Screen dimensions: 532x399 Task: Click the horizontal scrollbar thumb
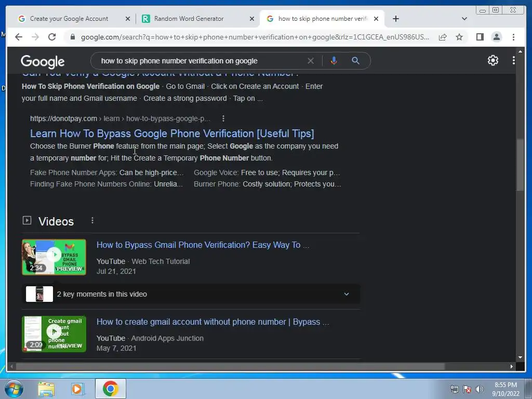tap(230, 366)
